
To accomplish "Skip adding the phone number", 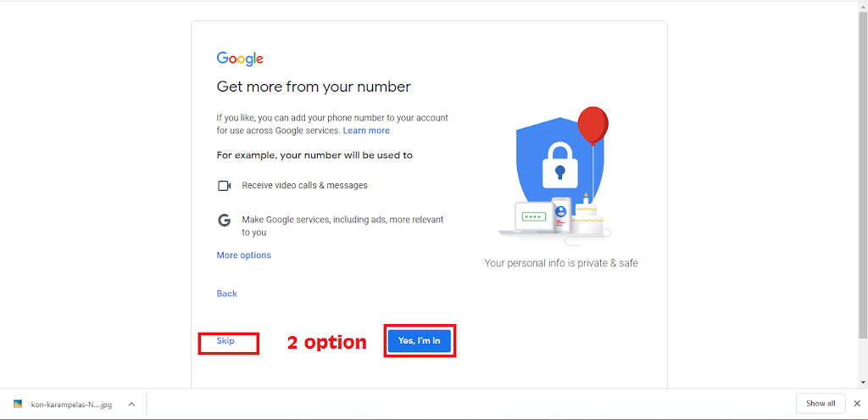I will pyautogui.click(x=225, y=341).
